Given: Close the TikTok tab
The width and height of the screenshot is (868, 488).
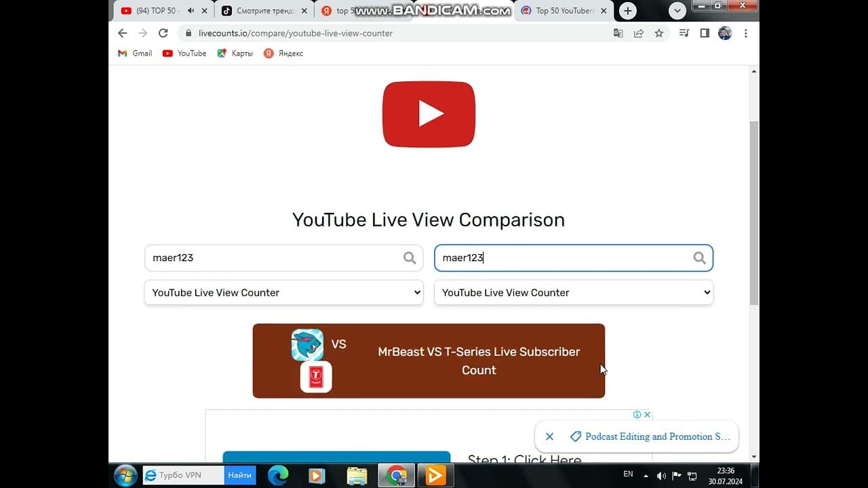Looking at the screenshot, I should pos(304,11).
